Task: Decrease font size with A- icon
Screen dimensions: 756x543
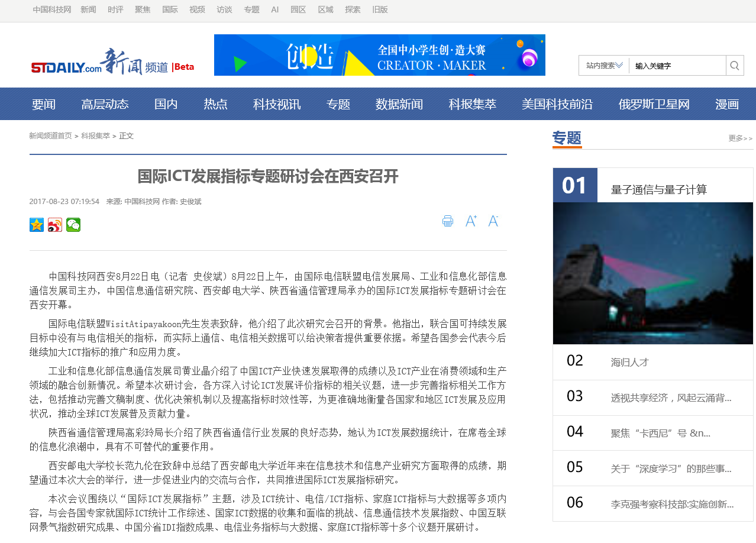Action: 493,221
